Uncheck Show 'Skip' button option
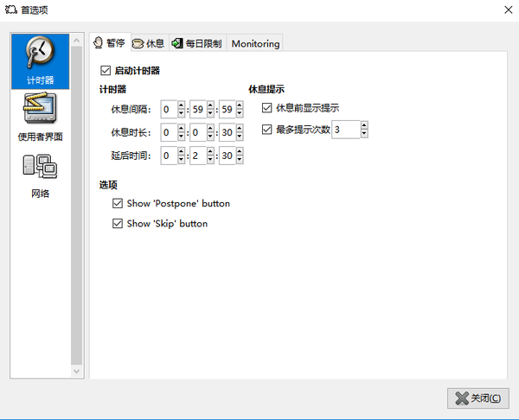The width and height of the screenshot is (519, 420). point(118,224)
